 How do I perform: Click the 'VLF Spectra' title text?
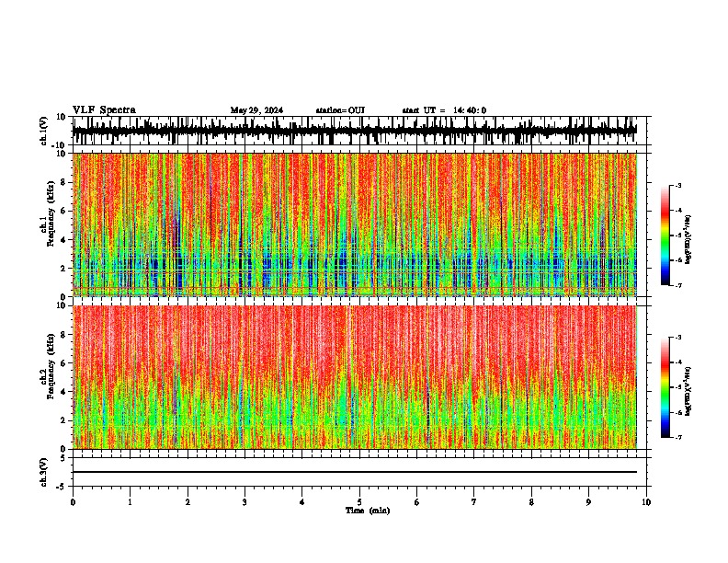click(104, 110)
